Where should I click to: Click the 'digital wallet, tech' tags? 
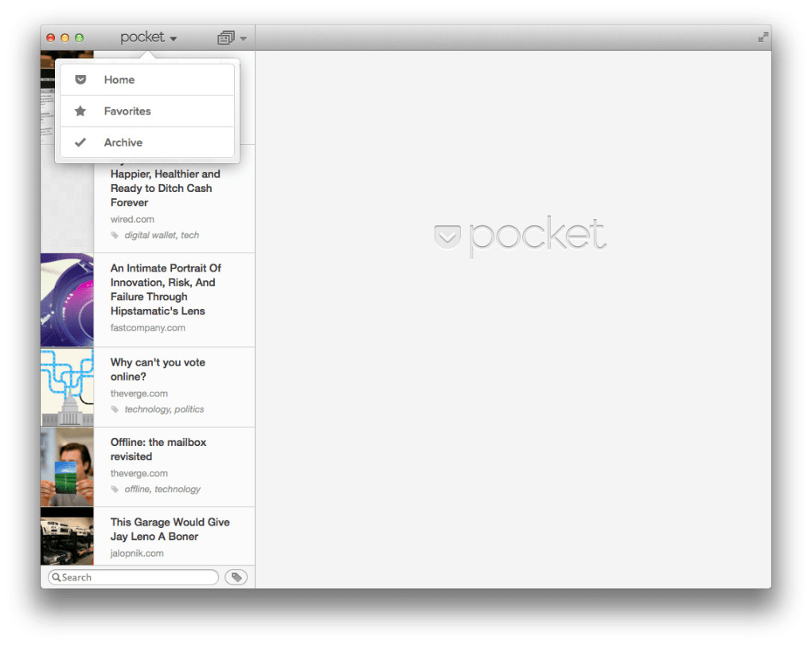coord(162,235)
